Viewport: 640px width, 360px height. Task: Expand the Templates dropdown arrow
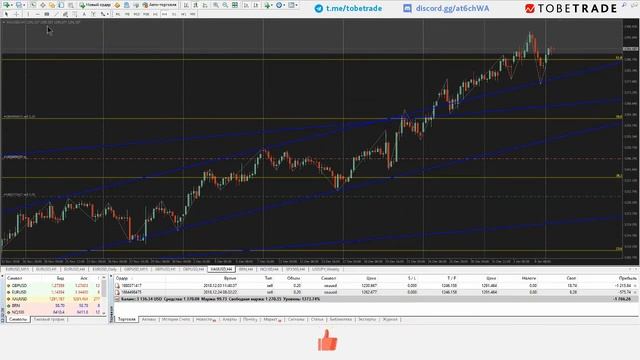click(296, 5)
